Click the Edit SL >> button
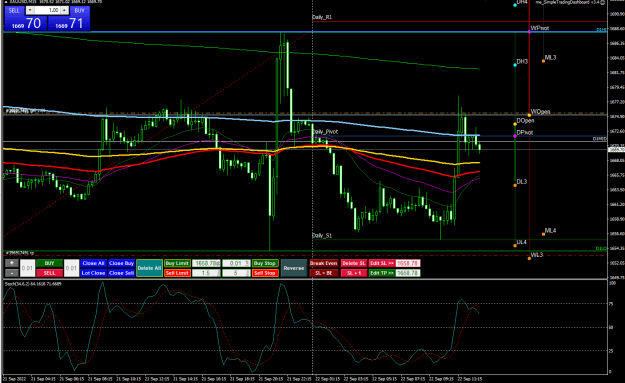Screen dimensions: 625x383 pyautogui.click(x=382, y=263)
